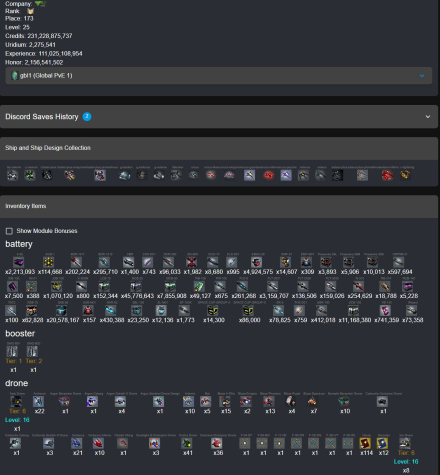Click the Honor value text
The image size is (440, 475).
pos(44,62)
